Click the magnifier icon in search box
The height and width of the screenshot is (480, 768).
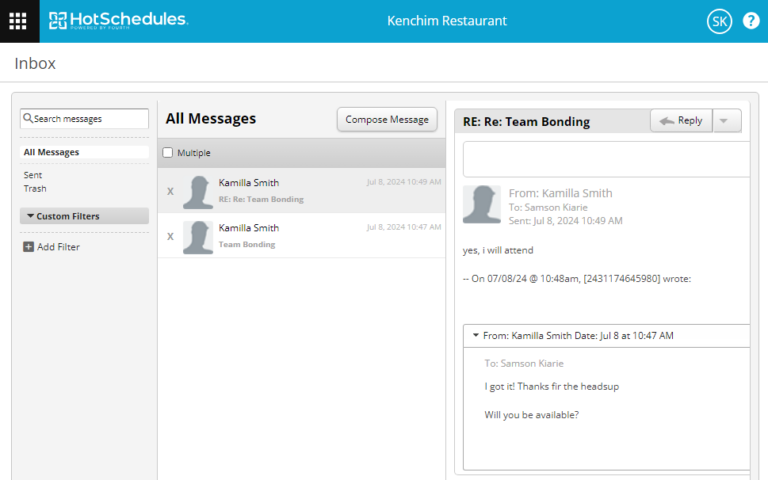coord(28,119)
